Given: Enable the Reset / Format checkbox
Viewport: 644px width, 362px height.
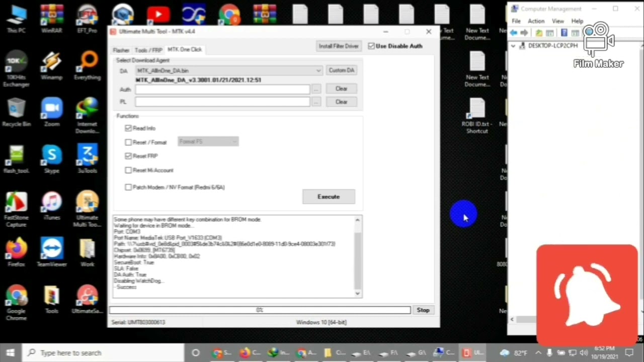Looking at the screenshot, I should click(128, 142).
